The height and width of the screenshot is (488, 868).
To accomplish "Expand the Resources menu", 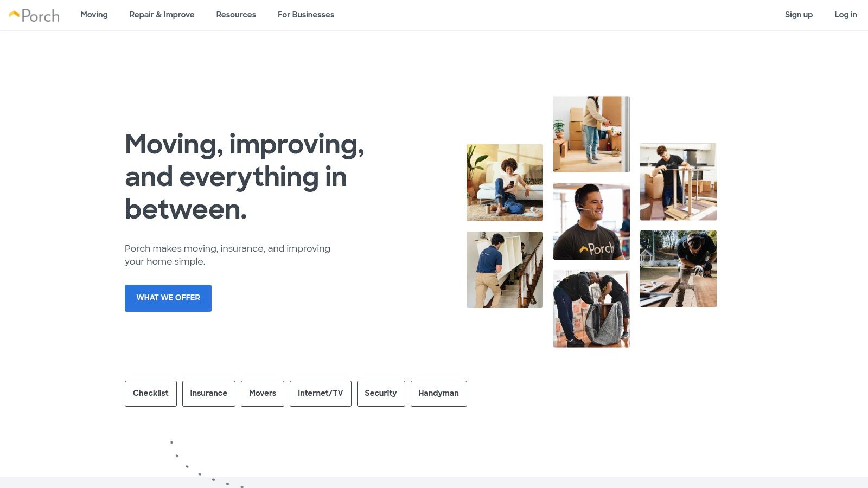I will [236, 15].
